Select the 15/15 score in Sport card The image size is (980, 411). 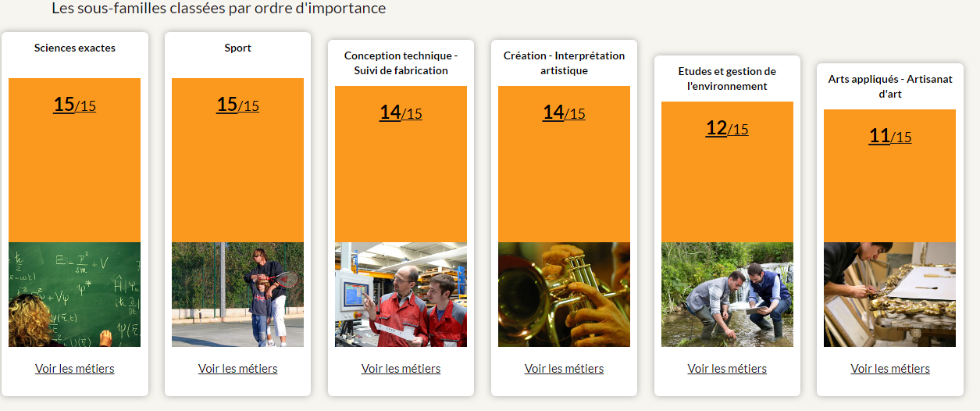237,105
